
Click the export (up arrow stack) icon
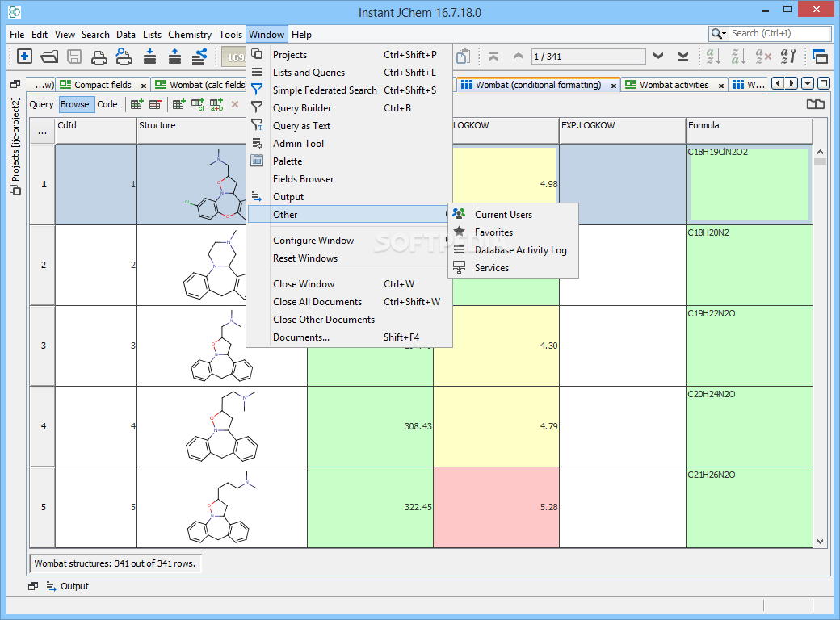[x=174, y=57]
